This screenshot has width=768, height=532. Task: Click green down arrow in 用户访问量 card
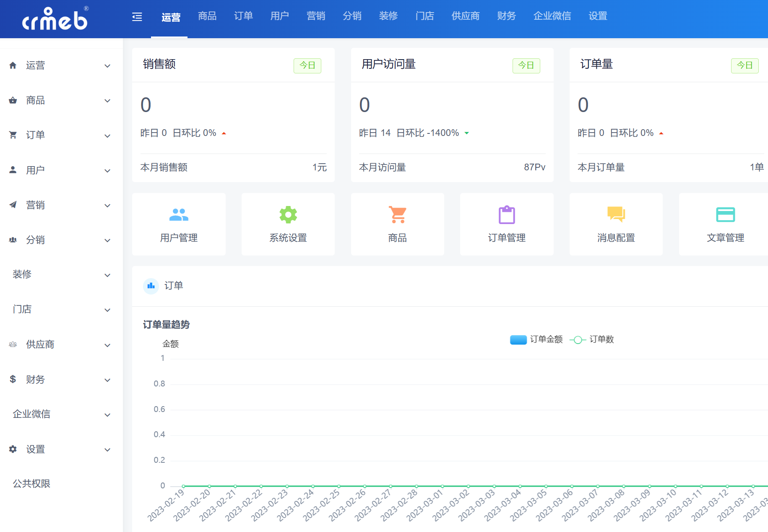[466, 133]
